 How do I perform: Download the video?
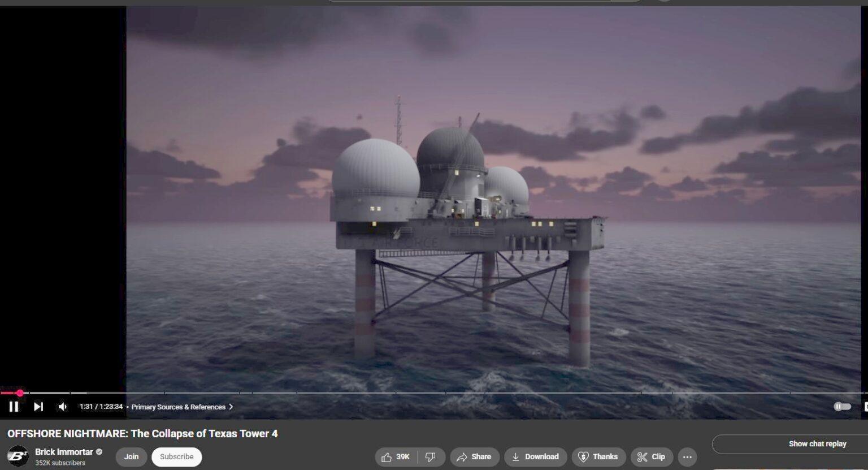click(535, 457)
